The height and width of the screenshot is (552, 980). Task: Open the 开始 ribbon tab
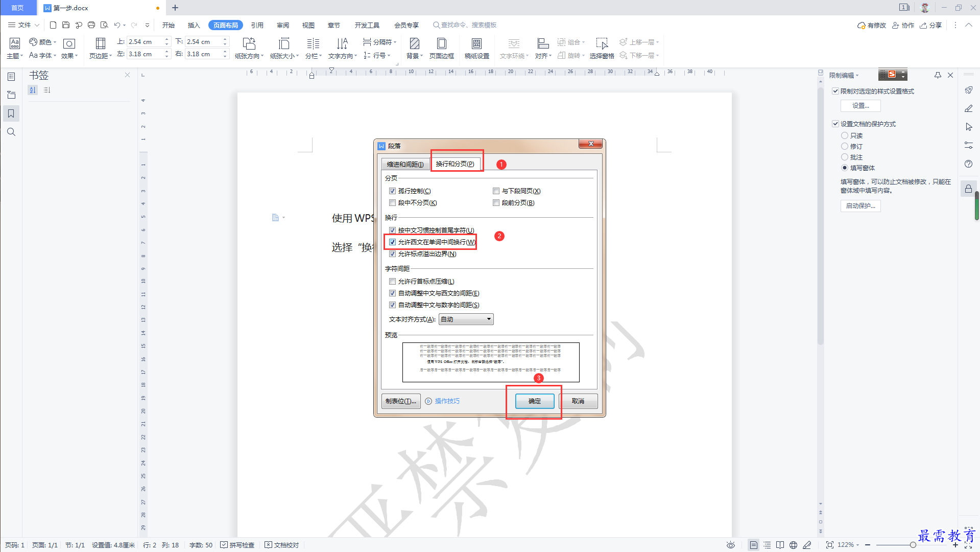[x=169, y=25]
